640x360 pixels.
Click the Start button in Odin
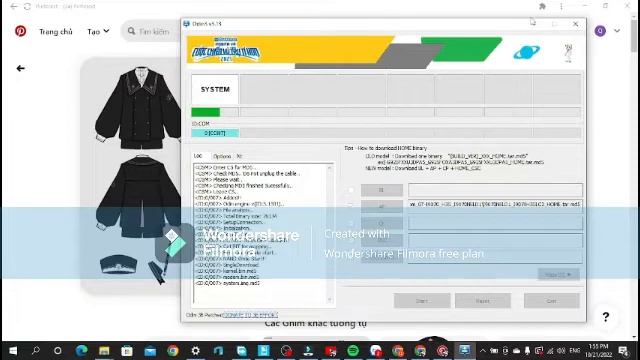[x=422, y=301]
